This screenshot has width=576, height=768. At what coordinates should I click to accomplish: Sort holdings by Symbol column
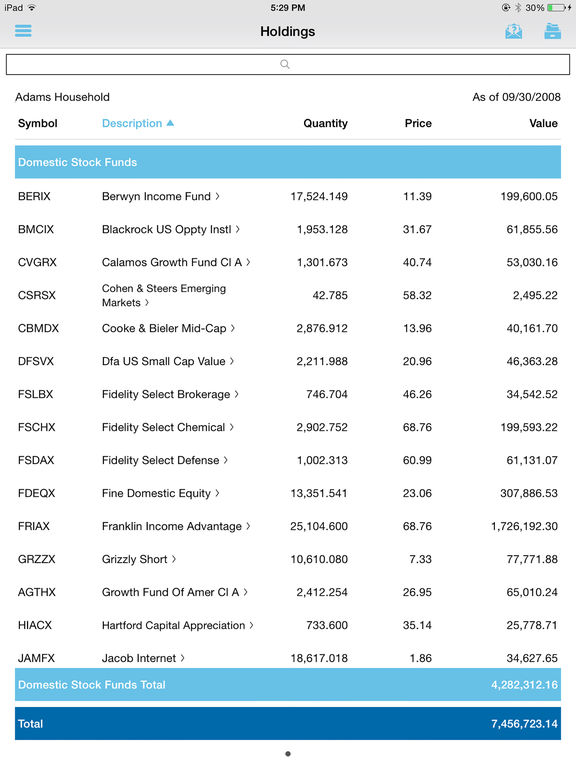pyautogui.click(x=38, y=123)
